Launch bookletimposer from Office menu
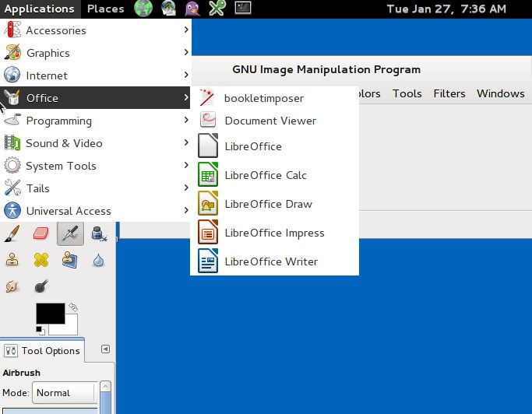Image resolution: width=532 pixels, height=414 pixels. pyautogui.click(x=274, y=98)
